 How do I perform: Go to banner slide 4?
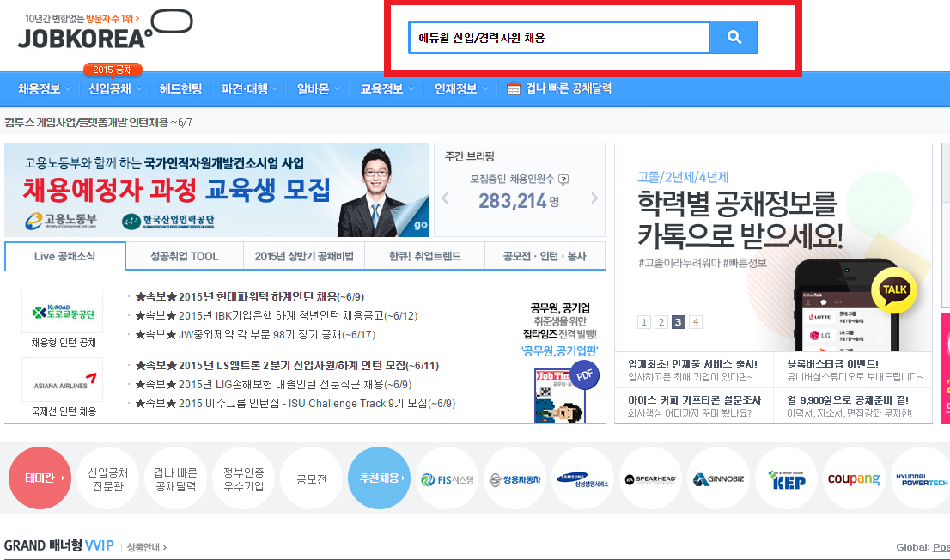(696, 322)
